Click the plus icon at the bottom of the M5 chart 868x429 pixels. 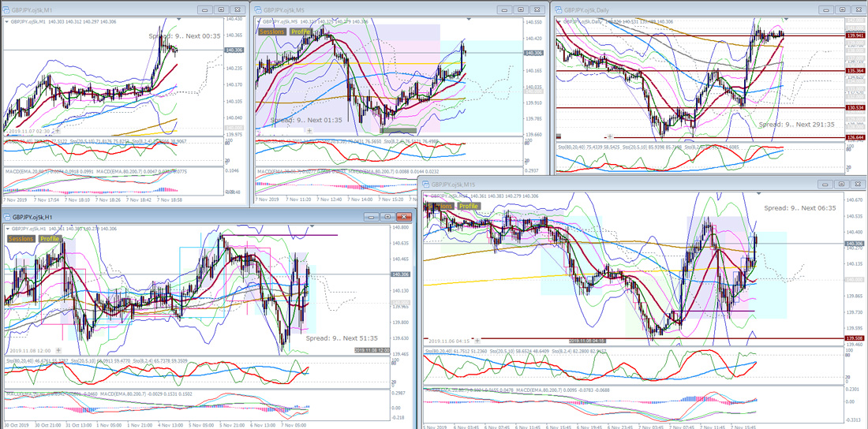(x=309, y=131)
